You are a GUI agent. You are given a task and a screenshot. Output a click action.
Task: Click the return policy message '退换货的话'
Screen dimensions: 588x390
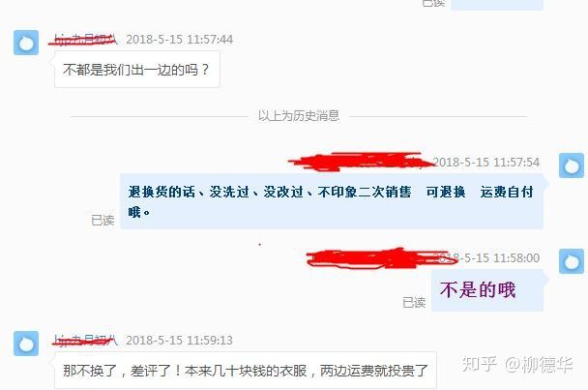click(x=332, y=201)
